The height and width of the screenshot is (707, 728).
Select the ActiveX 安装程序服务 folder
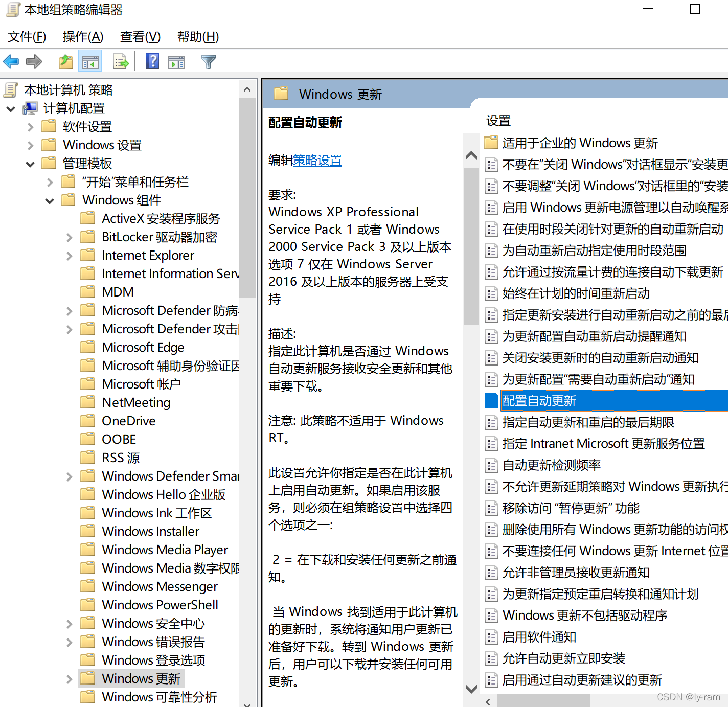pyautogui.click(x=161, y=218)
